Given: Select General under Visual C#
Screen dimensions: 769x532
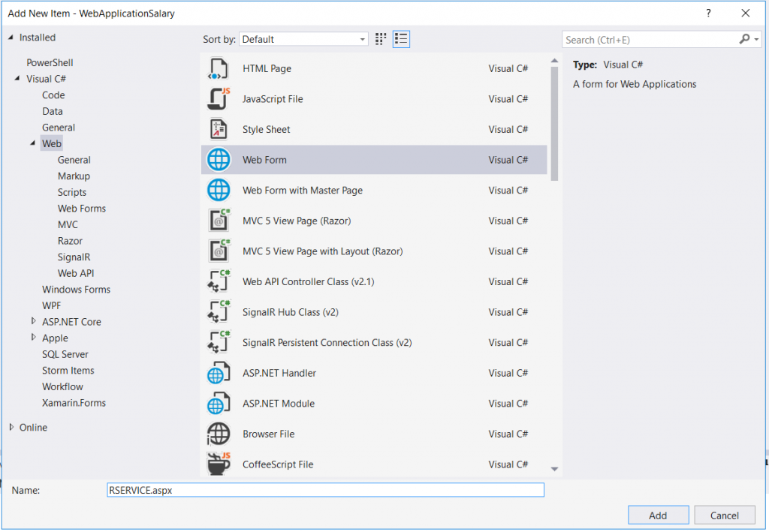Looking at the screenshot, I should click(x=59, y=128).
